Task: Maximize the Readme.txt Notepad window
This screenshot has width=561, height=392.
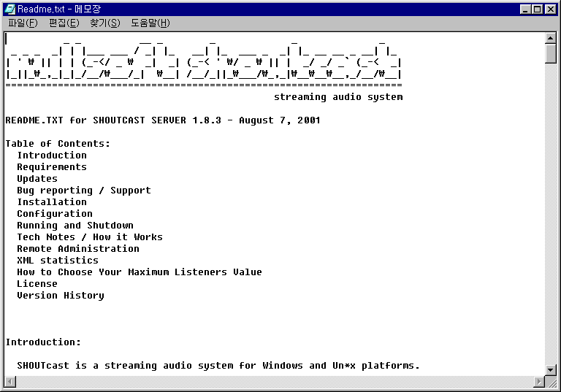Action: (538, 9)
